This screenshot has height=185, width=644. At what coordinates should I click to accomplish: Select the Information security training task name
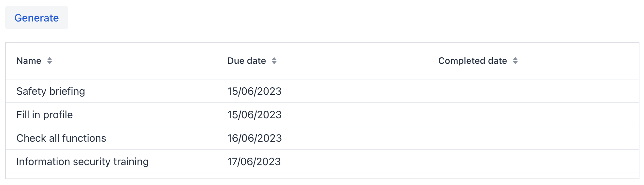(x=82, y=162)
